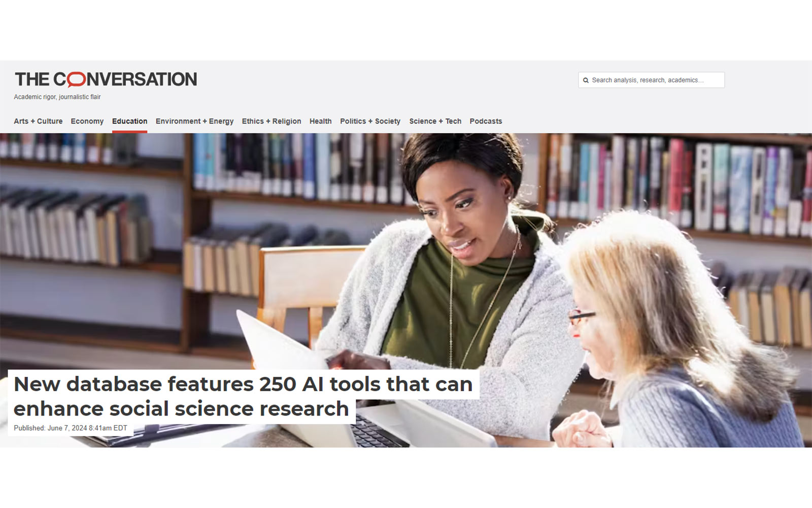Open the article about 250 AI tools
The width and height of the screenshot is (812, 508).
pos(244,384)
